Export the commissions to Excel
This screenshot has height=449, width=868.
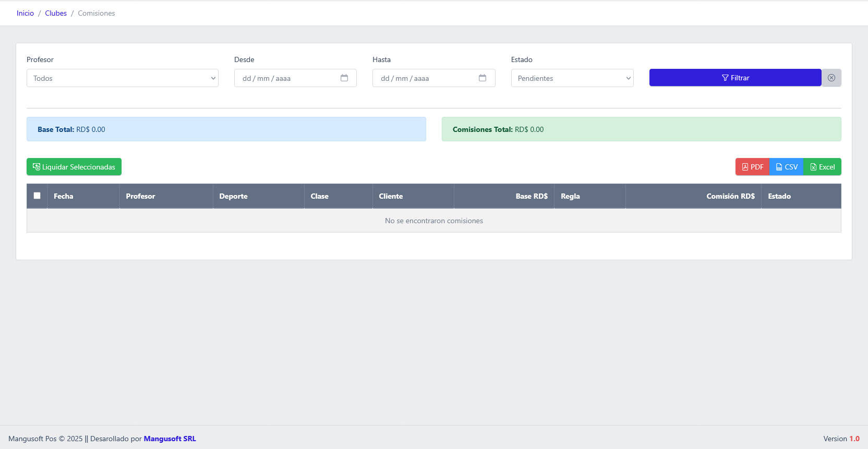822,167
